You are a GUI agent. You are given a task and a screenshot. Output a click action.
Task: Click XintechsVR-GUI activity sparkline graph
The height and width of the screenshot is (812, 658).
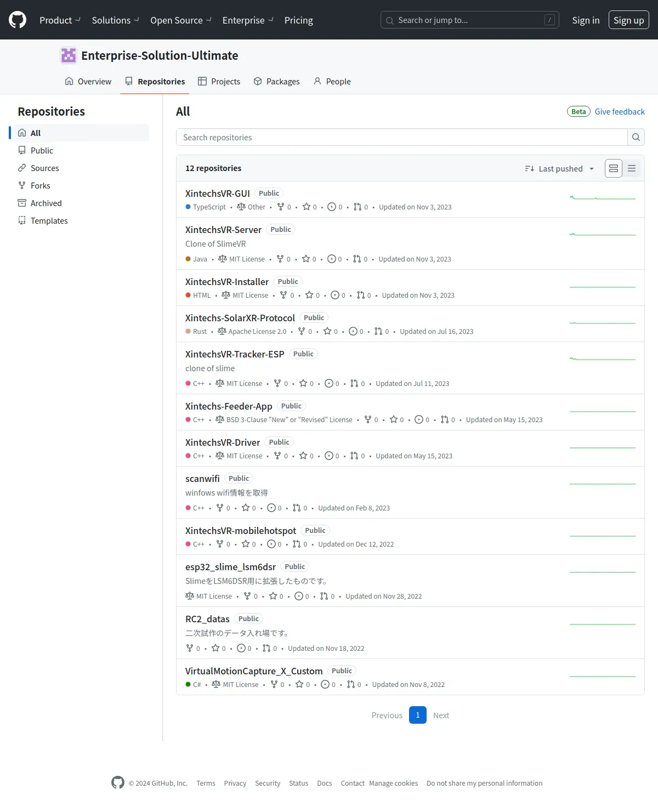[x=603, y=197]
